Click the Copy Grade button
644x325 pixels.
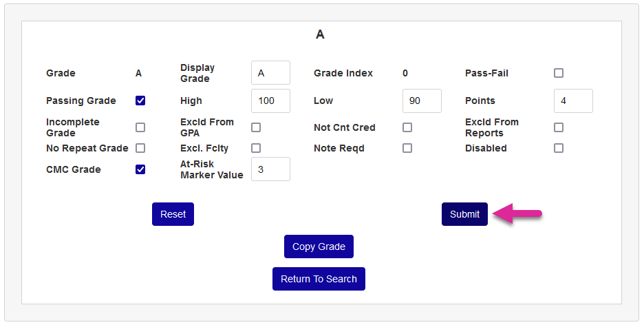click(319, 247)
